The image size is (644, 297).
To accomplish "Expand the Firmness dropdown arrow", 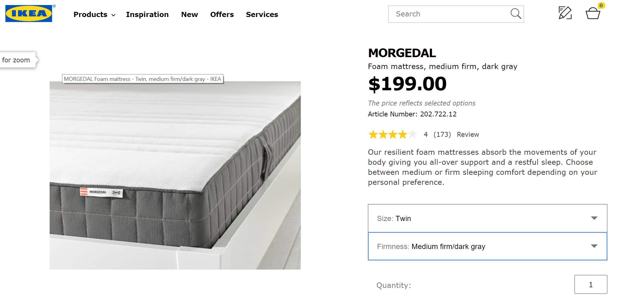I will [x=594, y=246].
